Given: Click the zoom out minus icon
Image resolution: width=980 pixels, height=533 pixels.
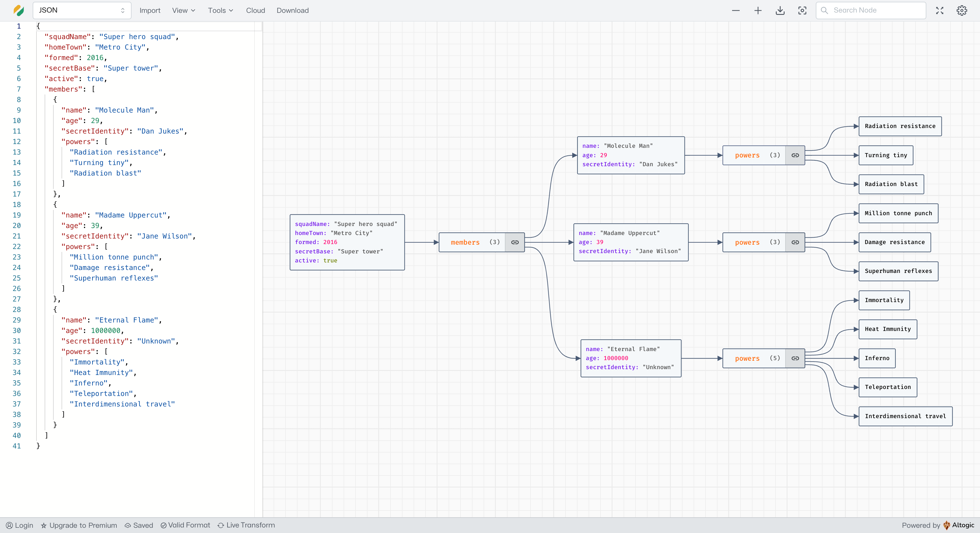Looking at the screenshot, I should pos(735,11).
